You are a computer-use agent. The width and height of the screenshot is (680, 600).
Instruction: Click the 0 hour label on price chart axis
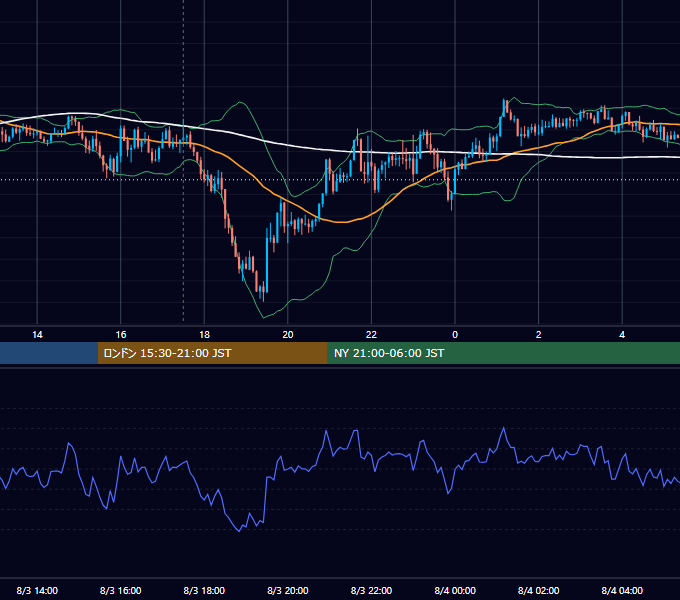(455, 335)
